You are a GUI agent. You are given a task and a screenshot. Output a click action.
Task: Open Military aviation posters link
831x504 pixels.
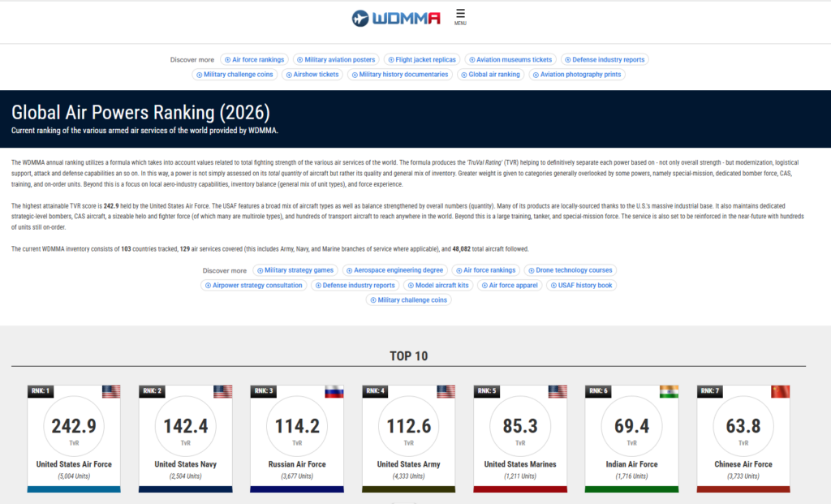334,59
